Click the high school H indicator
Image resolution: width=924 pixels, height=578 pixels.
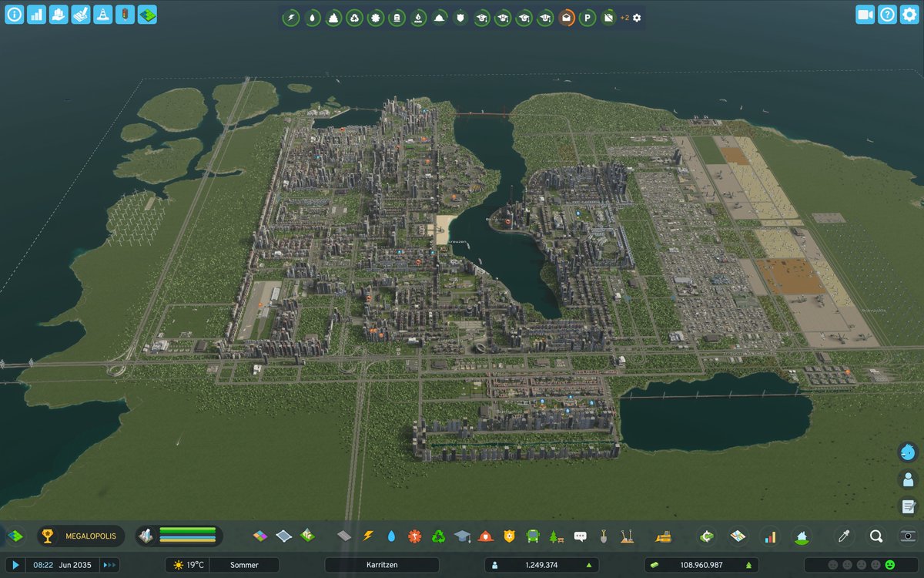[x=503, y=18]
